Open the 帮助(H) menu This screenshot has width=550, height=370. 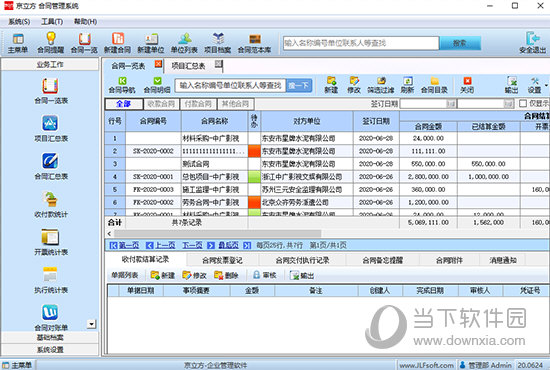pyautogui.click(x=85, y=22)
